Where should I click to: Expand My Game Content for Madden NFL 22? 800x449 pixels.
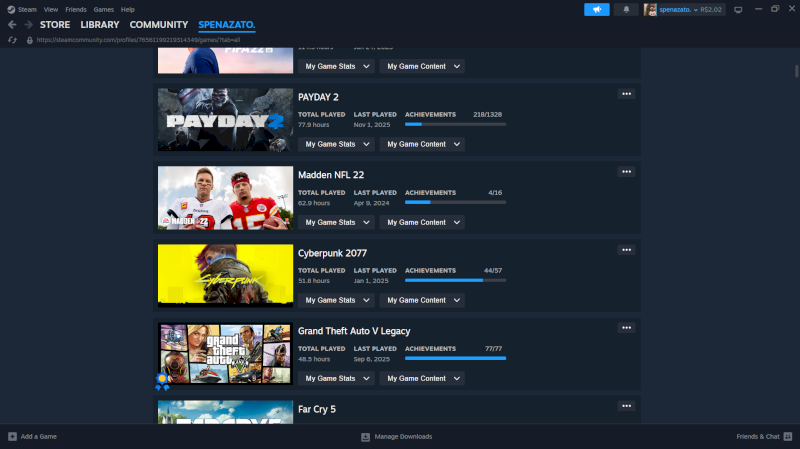pyautogui.click(x=422, y=222)
